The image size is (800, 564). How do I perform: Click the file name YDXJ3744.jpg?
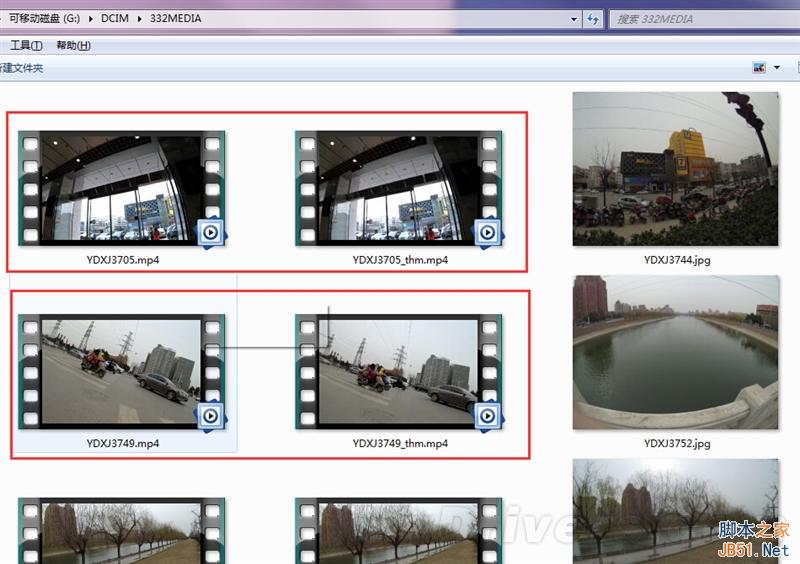click(677, 260)
